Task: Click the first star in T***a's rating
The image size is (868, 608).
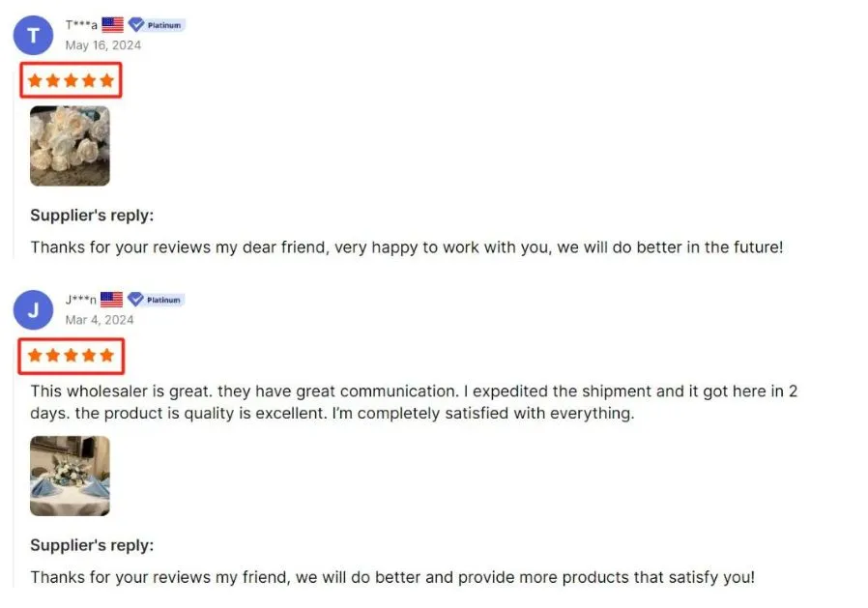Action: (x=35, y=80)
